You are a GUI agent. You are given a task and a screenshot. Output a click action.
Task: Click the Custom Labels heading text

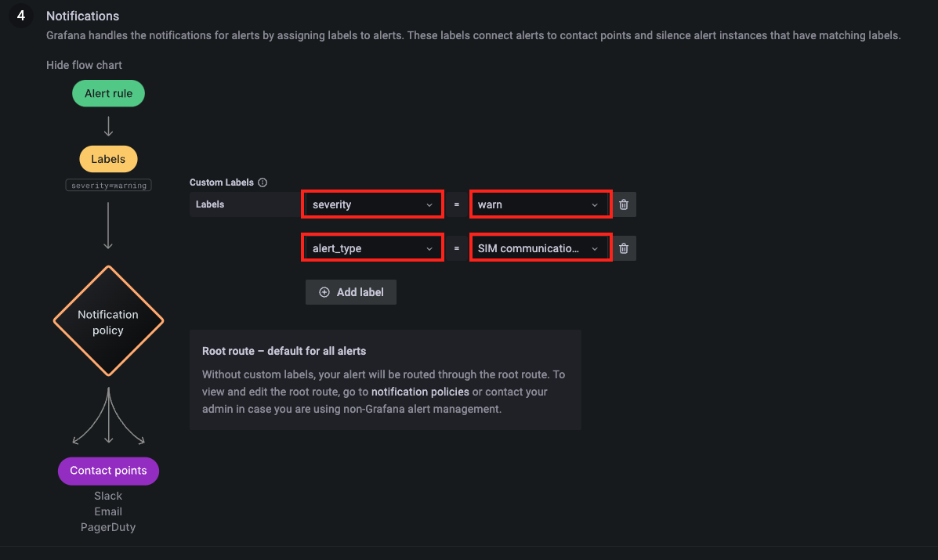pyautogui.click(x=221, y=182)
